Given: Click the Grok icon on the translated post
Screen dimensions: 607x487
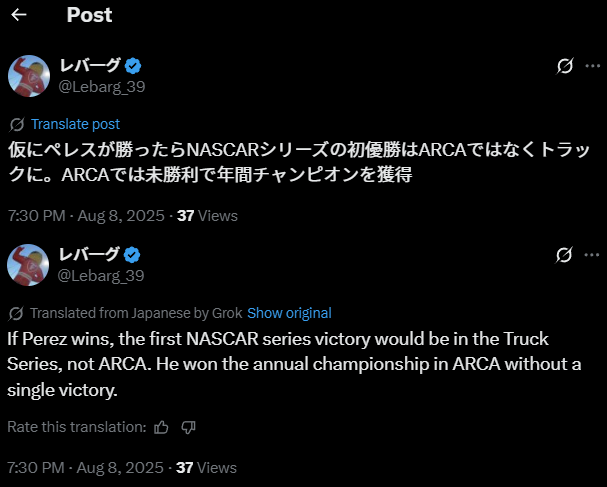Looking at the screenshot, I should pos(565,254).
